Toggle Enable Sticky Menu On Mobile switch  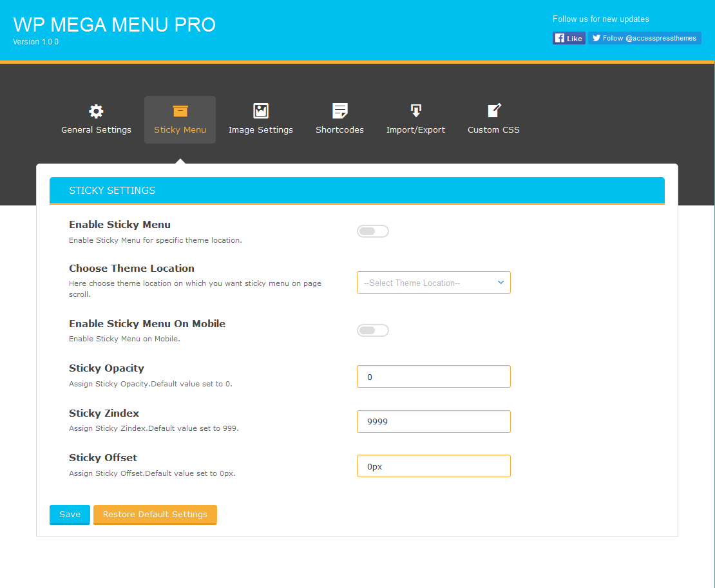372,330
